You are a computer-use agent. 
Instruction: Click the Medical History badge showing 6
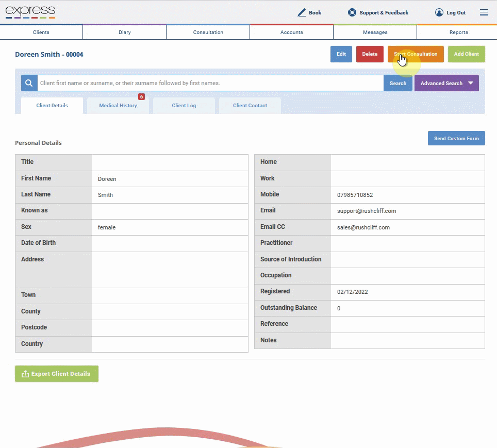click(141, 97)
